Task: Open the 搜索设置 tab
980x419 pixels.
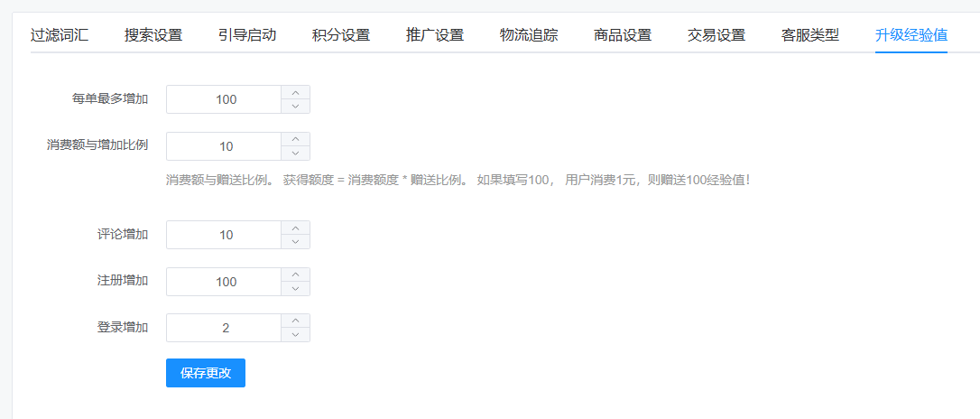Action: coord(153,35)
